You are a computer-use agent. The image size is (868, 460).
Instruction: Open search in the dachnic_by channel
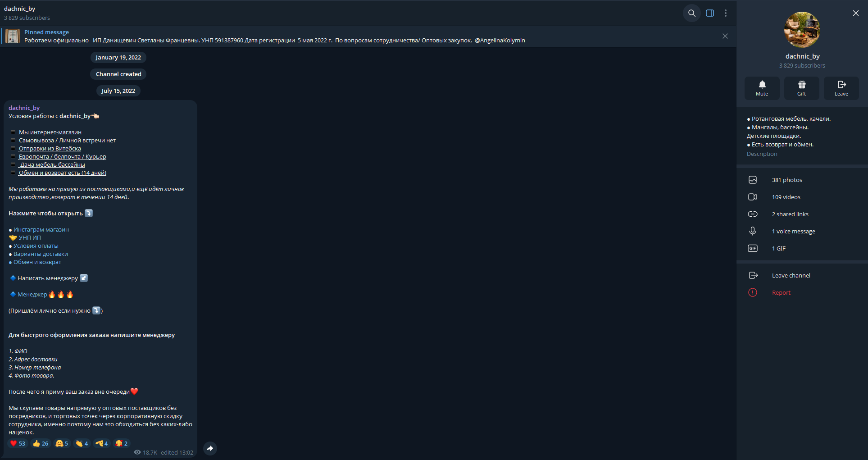(x=692, y=13)
